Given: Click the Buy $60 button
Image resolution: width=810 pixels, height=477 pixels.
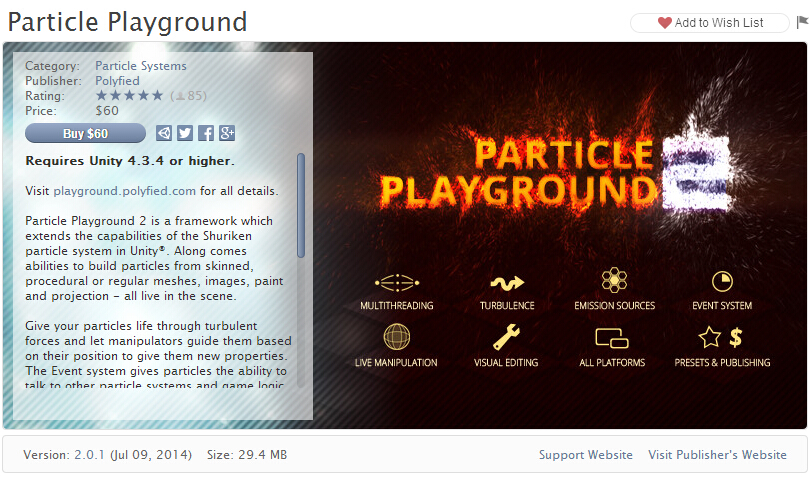Looking at the screenshot, I should [x=85, y=133].
